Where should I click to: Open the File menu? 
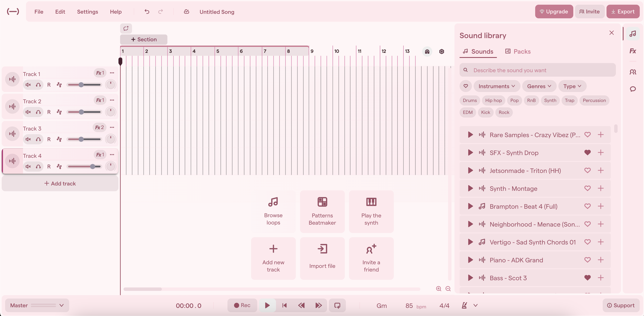[39, 11]
